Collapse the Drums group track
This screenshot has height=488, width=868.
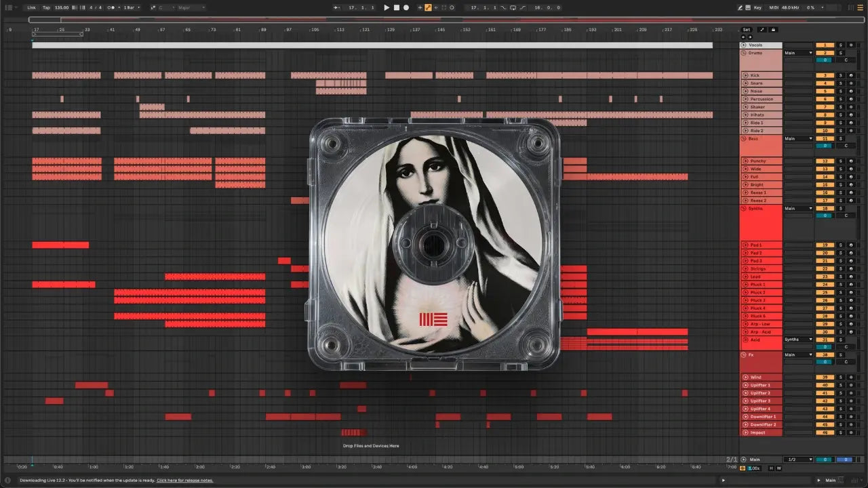coord(744,53)
